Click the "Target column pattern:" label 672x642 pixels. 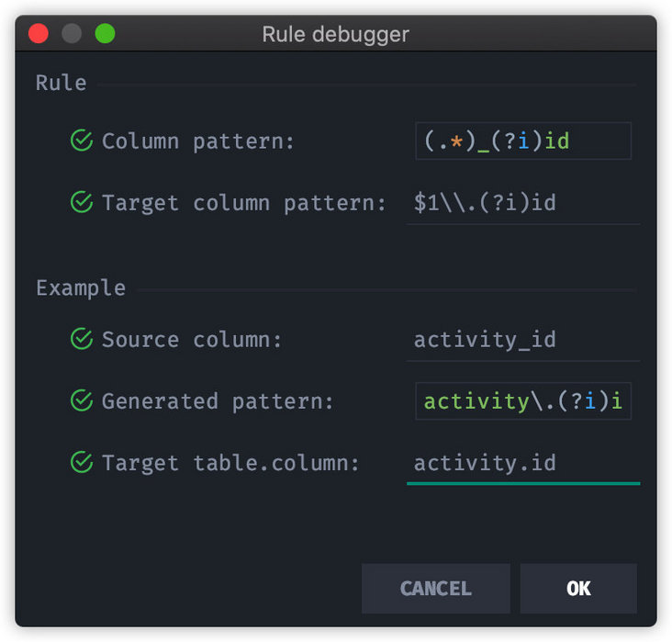coord(244,202)
